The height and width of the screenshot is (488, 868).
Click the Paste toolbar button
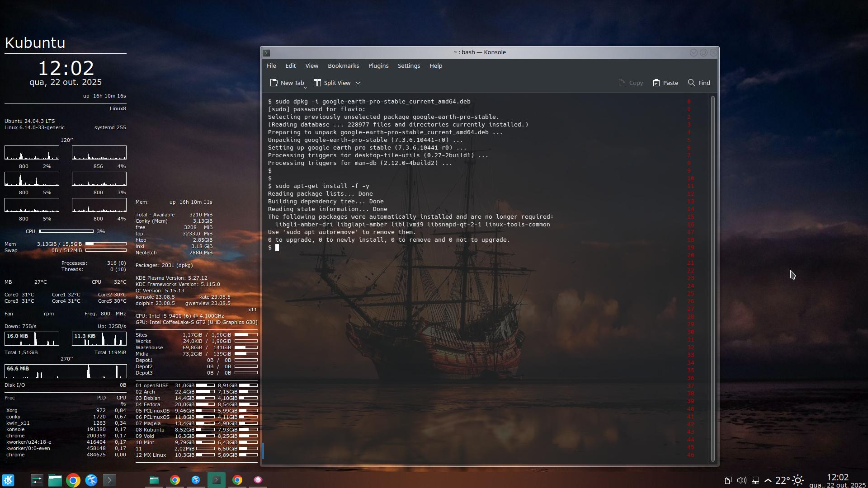coord(665,83)
